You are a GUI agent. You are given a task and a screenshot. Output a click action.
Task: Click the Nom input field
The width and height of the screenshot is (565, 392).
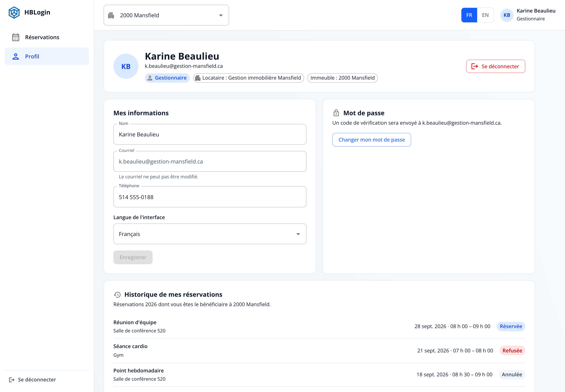(210, 134)
